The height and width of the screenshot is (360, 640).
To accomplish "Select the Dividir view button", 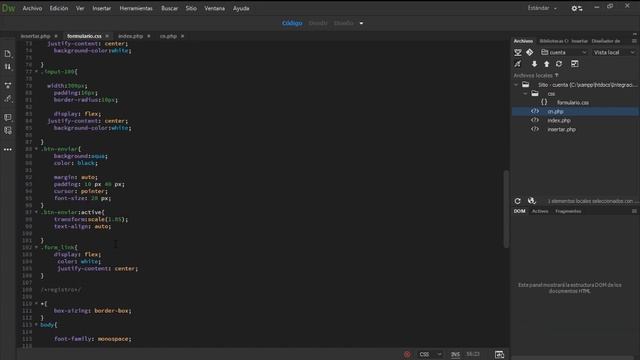I will point(318,23).
